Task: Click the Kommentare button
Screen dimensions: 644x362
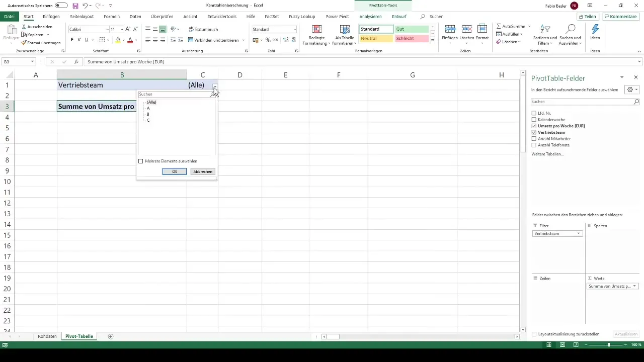Action: click(x=621, y=17)
